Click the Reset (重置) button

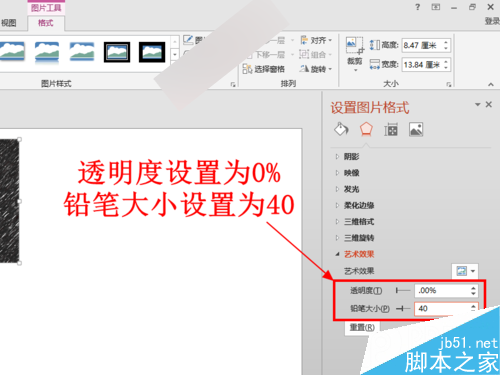[x=362, y=327]
